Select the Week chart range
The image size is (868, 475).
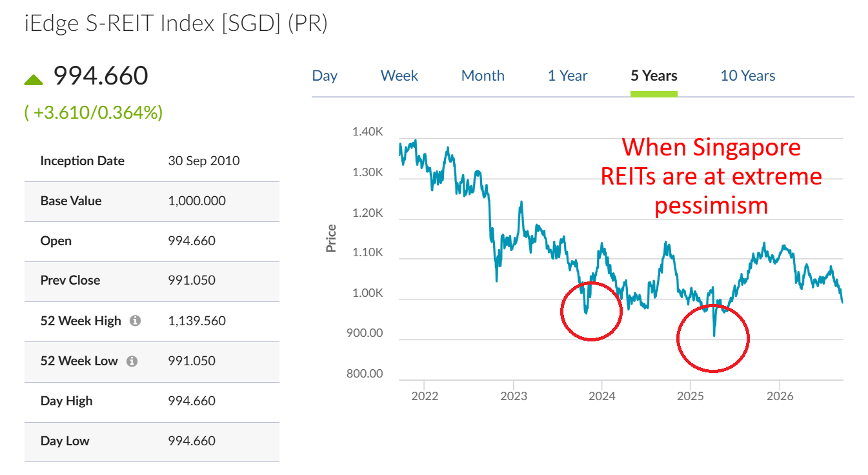click(x=399, y=76)
